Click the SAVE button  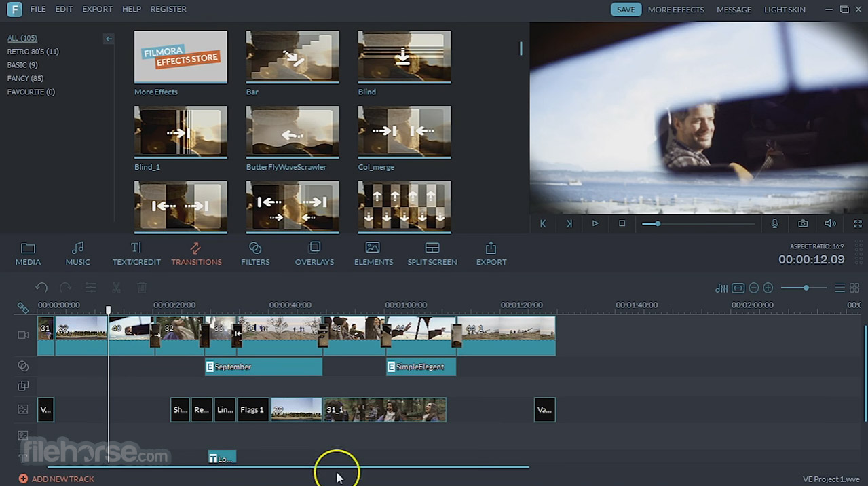pos(625,9)
